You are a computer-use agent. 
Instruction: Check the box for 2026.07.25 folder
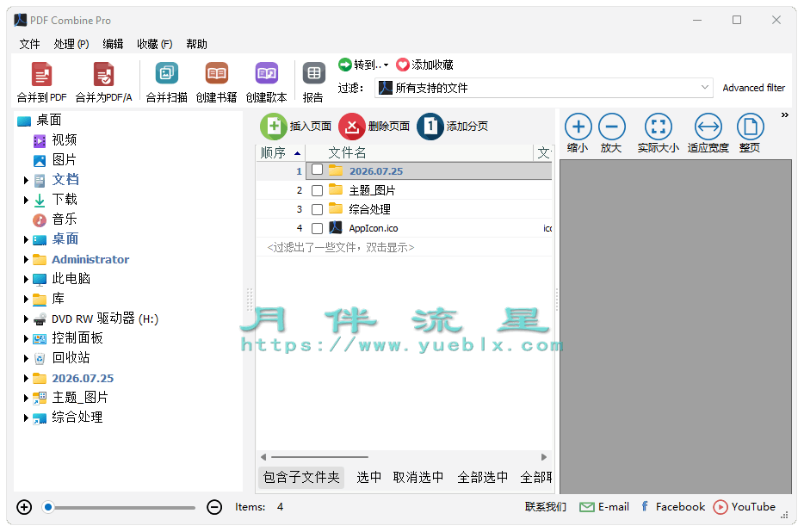[317, 170]
